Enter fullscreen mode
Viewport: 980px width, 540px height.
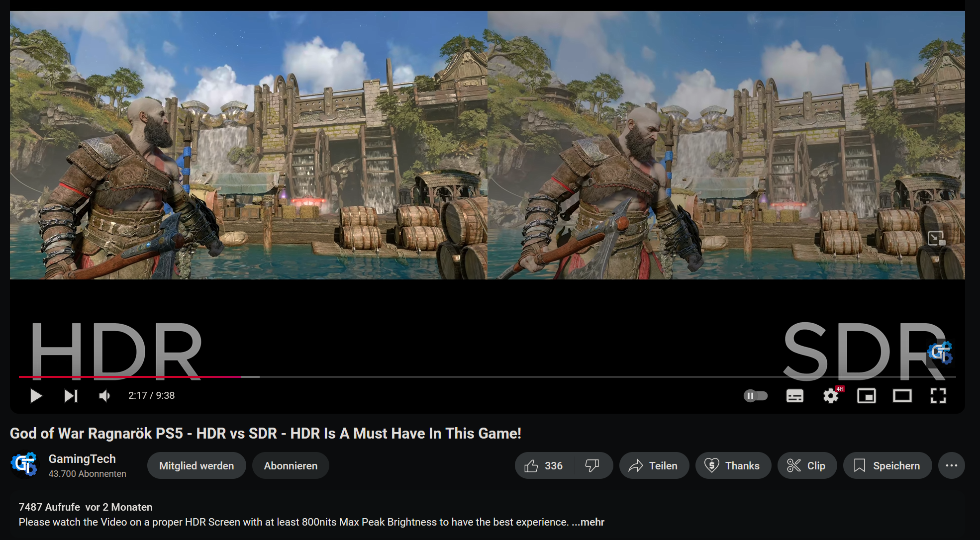(x=938, y=396)
